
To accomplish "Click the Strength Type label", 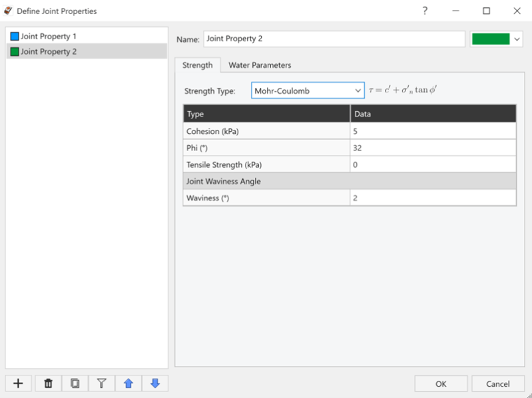I will [210, 91].
